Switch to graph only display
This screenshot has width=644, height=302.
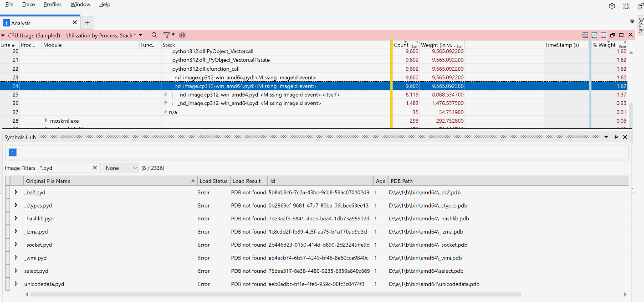[594, 35]
